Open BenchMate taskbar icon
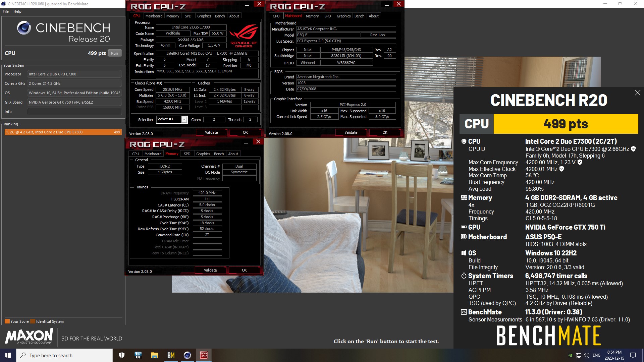This screenshot has width=644, height=362. point(171,355)
